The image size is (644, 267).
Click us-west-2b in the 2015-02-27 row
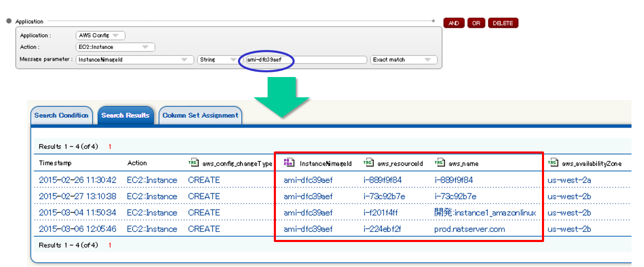(570, 196)
